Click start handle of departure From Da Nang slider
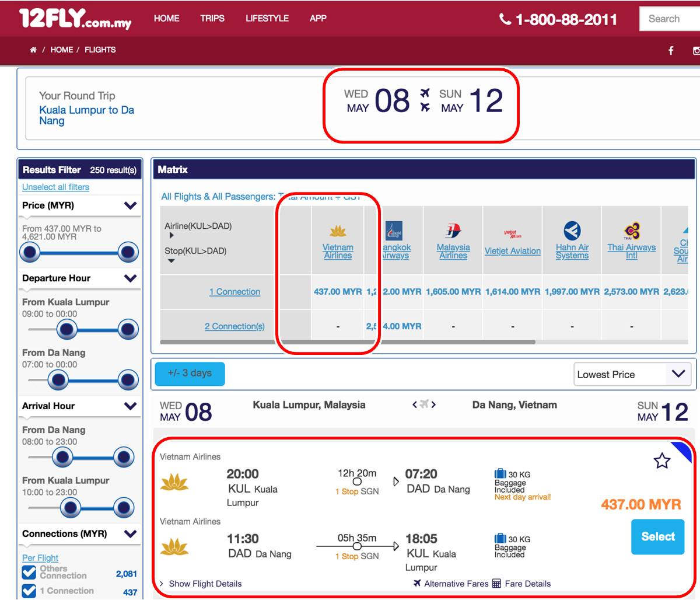The width and height of the screenshot is (700, 600). click(58, 381)
